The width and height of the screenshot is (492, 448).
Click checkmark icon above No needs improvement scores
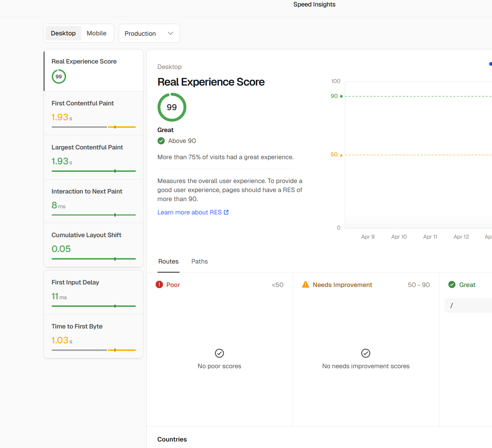(366, 353)
